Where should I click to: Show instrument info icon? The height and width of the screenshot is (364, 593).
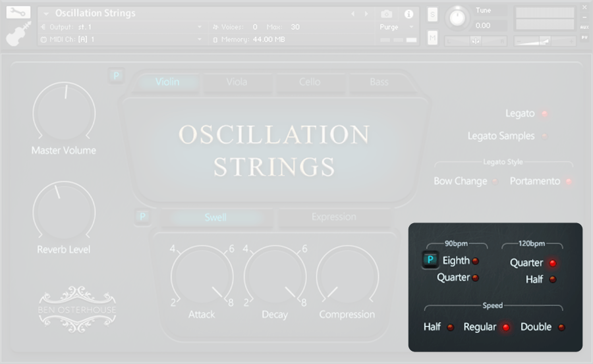(409, 14)
